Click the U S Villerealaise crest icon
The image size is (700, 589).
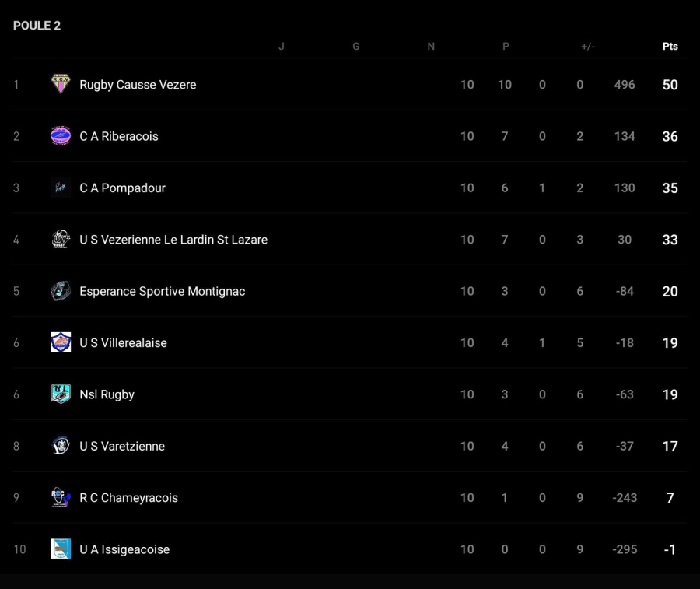coord(61,342)
